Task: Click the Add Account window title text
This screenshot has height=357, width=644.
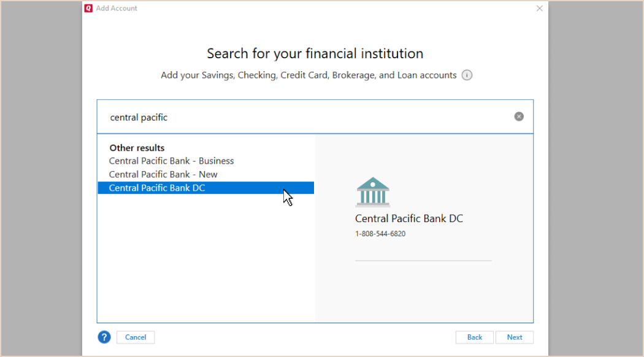Action: pyautogui.click(x=117, y=8)
